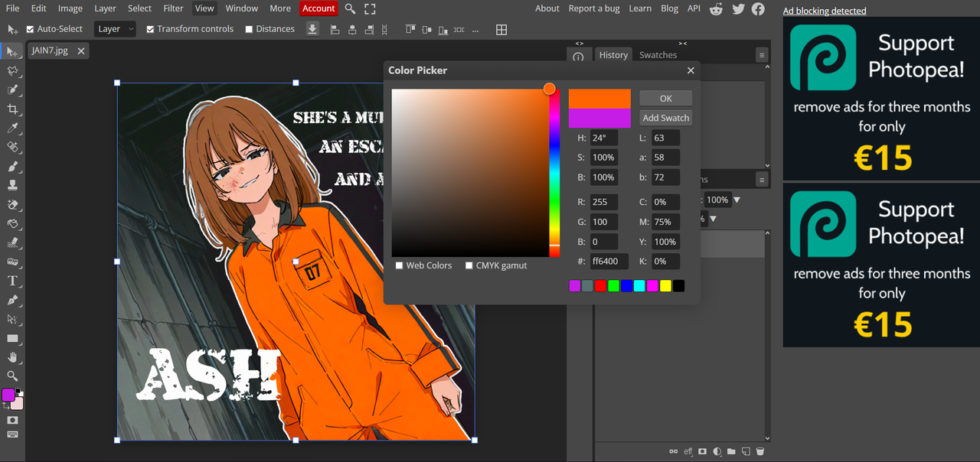Viewport: 980px width, 462px height.
Task: Enable the CMYK gamut checkbox
Action: point(469,265)
